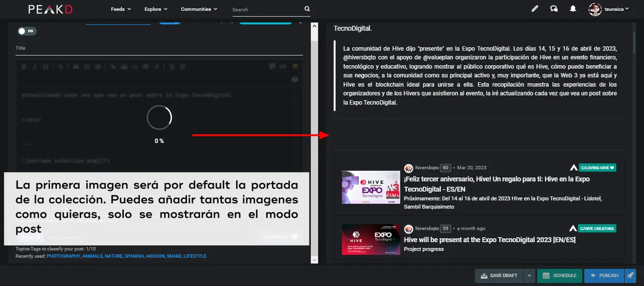Click the search magnifier icon
The height and width of the screenshot is (286, 644).
[x=307, y=9]
